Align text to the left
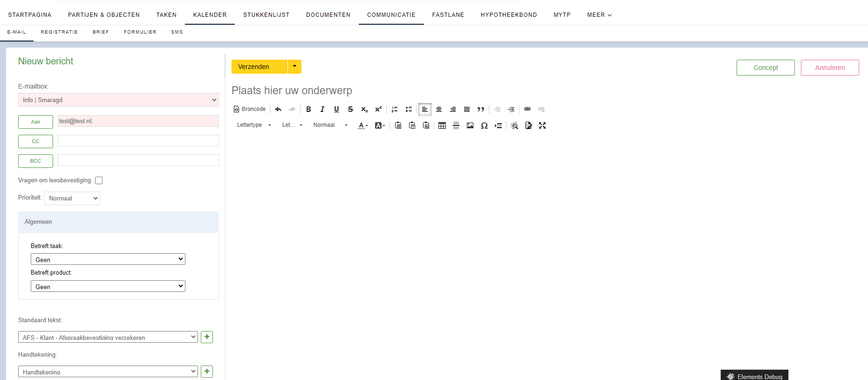 coord(425,109)
